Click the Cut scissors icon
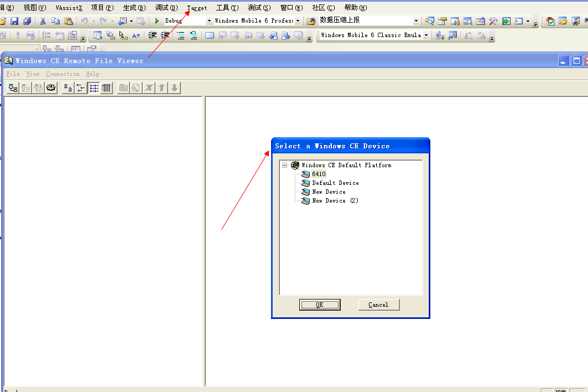 43,21
